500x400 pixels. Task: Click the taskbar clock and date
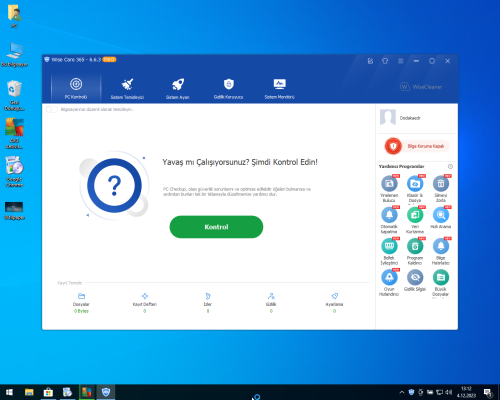point(466,392)
